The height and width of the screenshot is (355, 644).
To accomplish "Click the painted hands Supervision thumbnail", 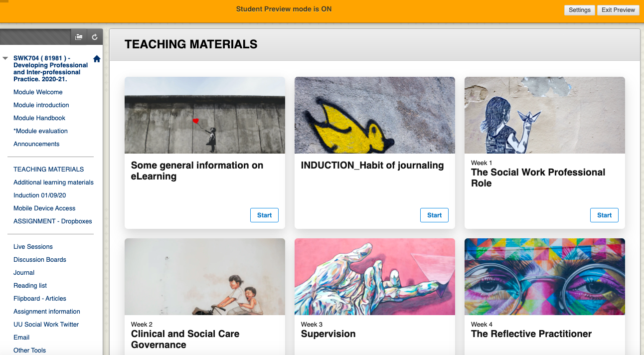I will (x=375, y=277).
